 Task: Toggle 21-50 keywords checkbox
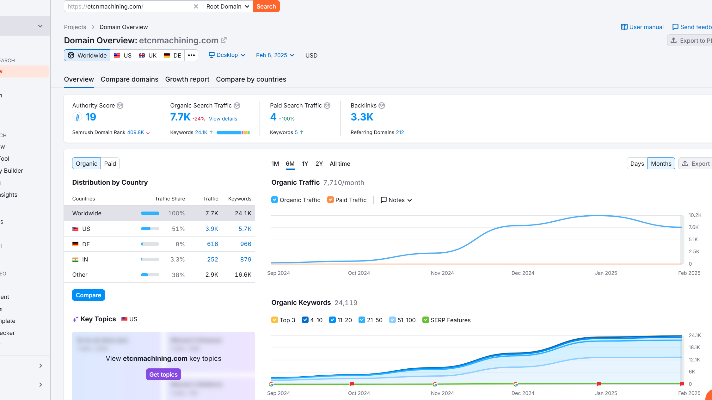(362, 320)
